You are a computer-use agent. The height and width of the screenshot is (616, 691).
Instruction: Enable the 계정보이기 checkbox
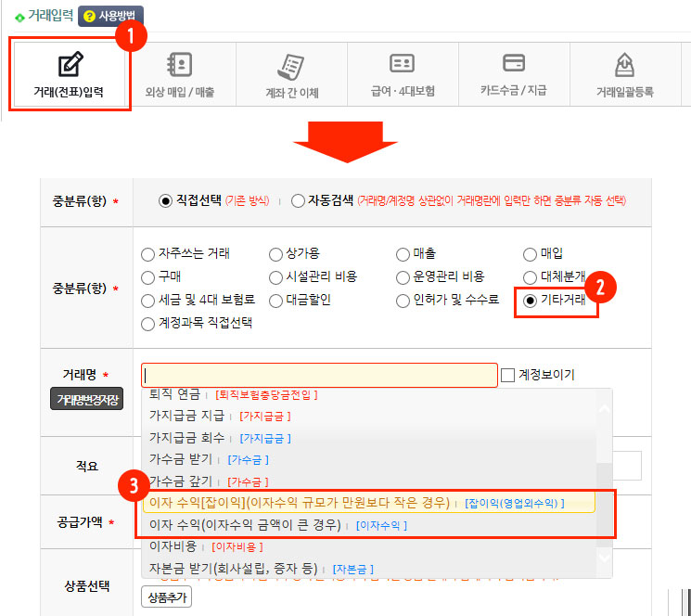[507, 375]
